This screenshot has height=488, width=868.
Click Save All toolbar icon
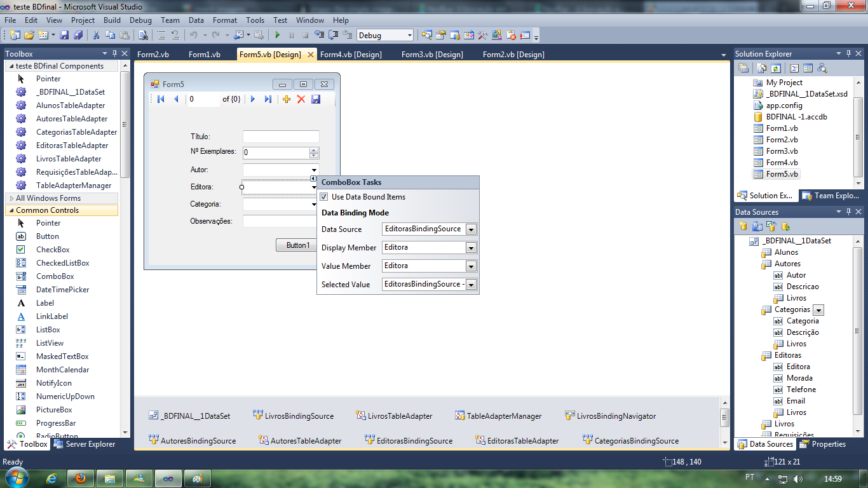click(78, 35)
